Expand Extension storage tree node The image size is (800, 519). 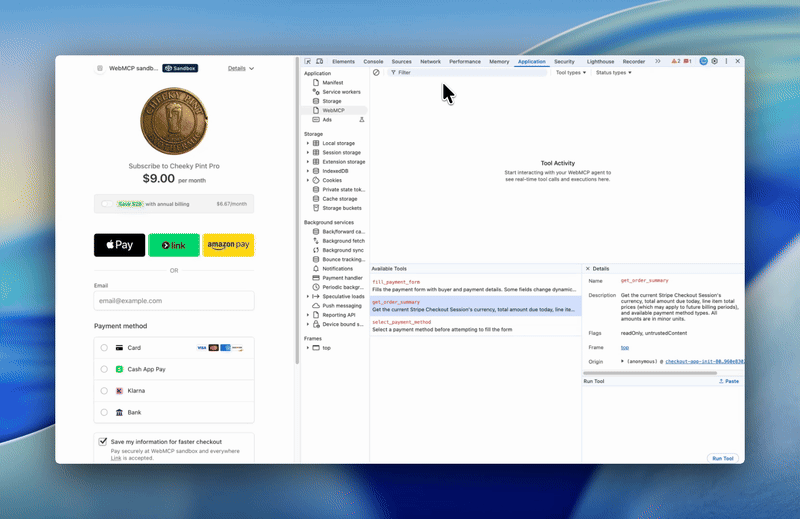(308, 162)
